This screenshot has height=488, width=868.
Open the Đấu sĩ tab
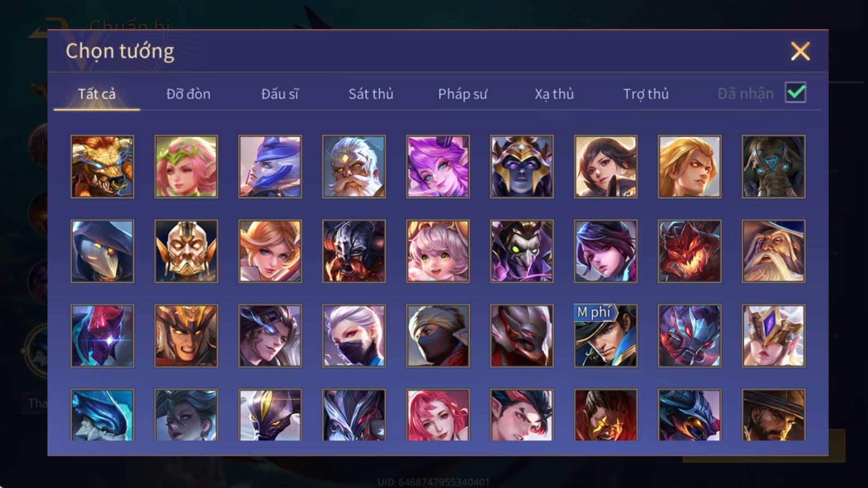tap(279, 94)
